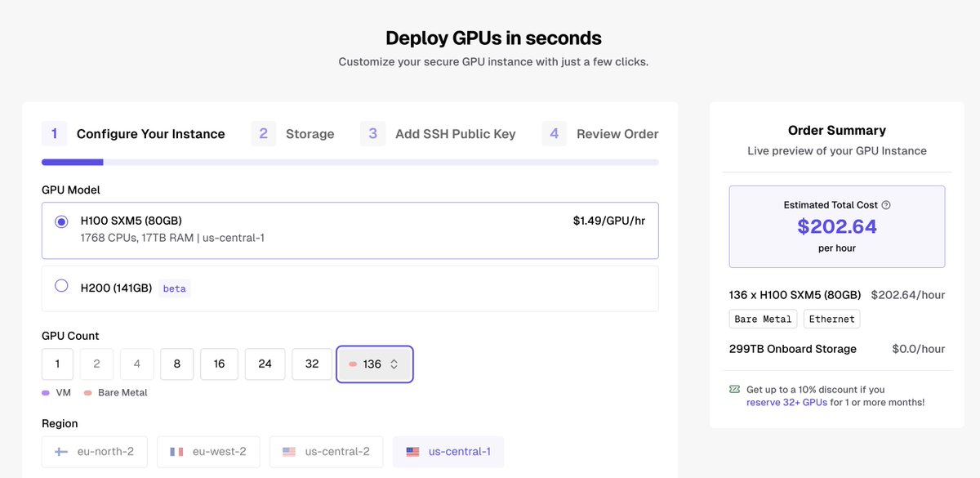Click the US flag icon on us-central-2
The width and height of the screenshot is (980, 478).
click(289, 452)
